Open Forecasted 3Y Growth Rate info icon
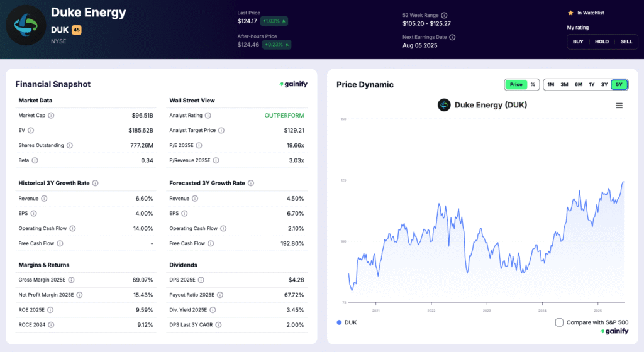This screenshot has width=644, height=352. click(251, 184)
